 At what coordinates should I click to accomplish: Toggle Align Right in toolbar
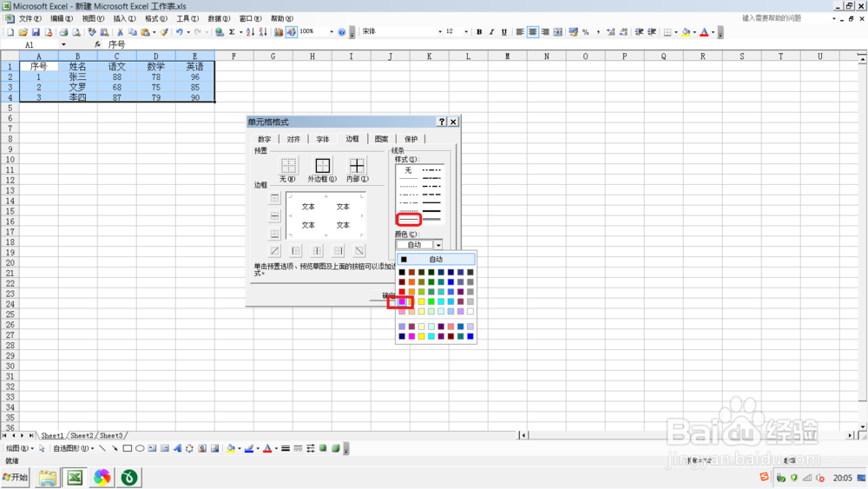tap(545, 32)
